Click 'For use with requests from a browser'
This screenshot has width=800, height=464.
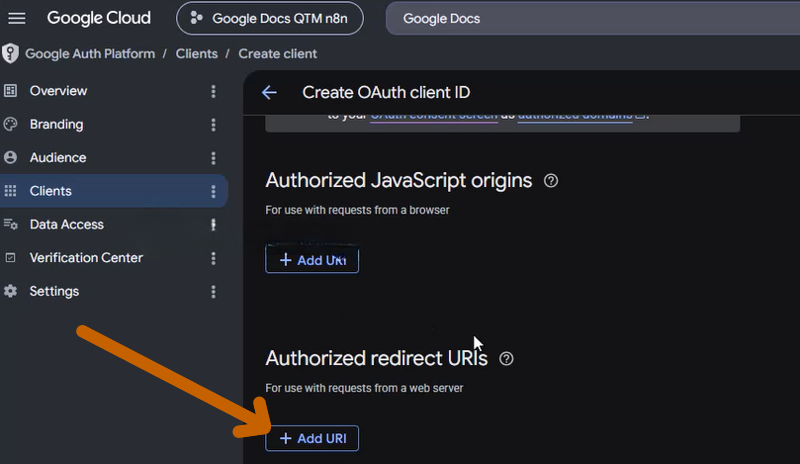tap(357, 210)
